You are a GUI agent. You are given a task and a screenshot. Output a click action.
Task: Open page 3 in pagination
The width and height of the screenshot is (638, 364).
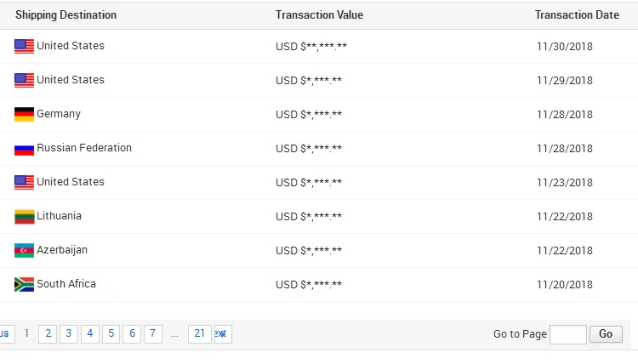[x=69, y=334]
